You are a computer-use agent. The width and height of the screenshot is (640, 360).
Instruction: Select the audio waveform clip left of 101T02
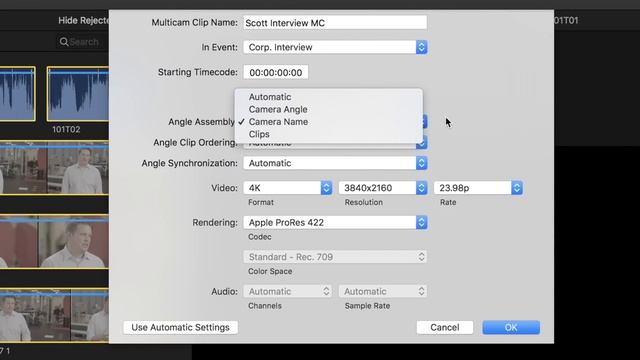(18, 94)
